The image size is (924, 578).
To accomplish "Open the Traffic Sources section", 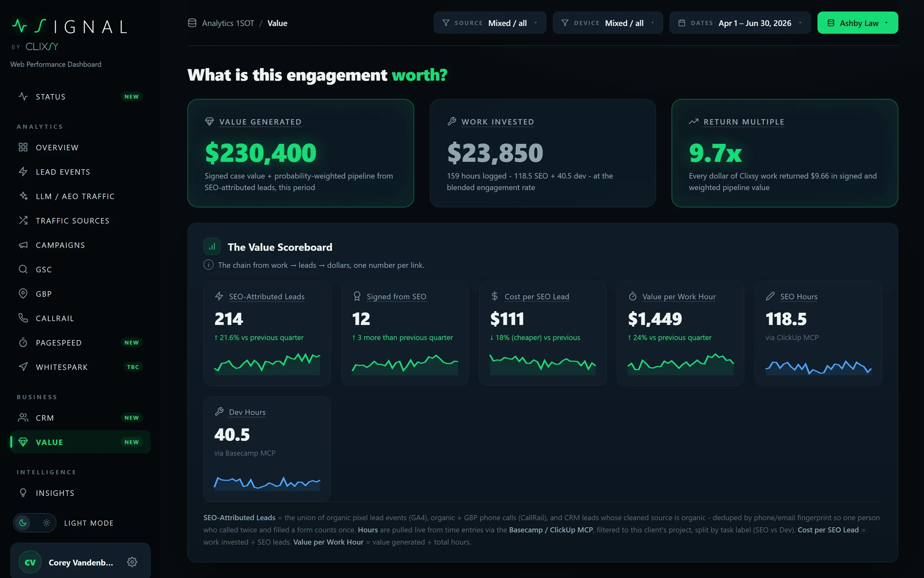I will point(81,221).
